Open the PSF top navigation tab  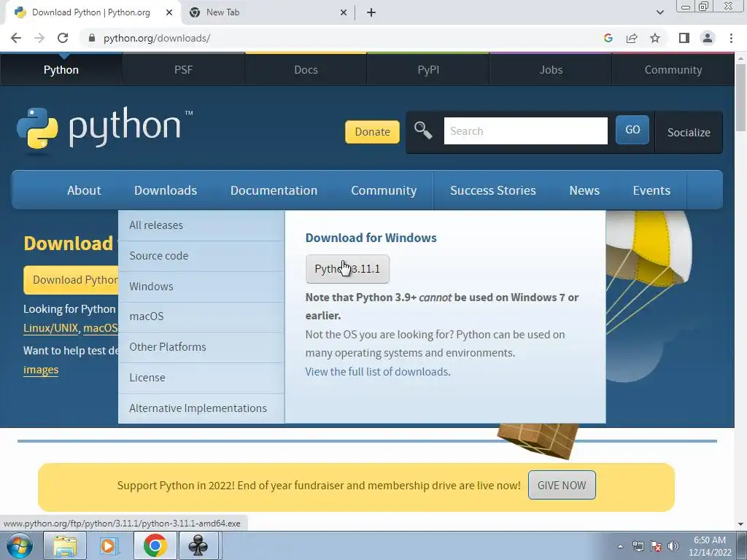tap(183, 70)
